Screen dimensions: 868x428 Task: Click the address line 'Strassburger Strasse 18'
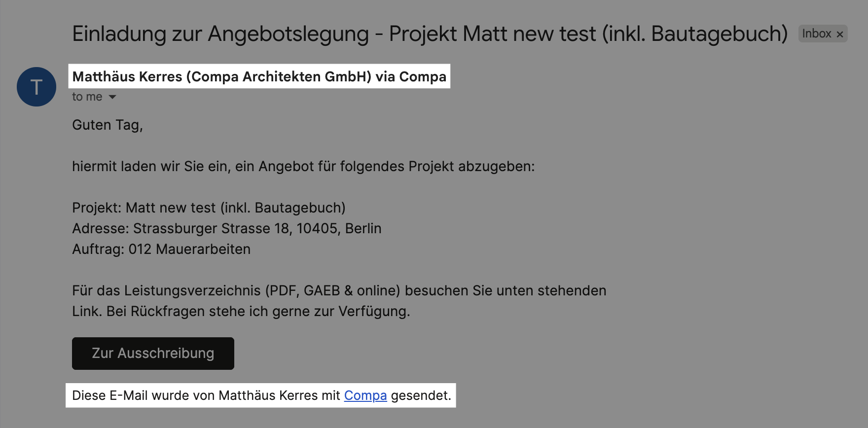point(226,228)
